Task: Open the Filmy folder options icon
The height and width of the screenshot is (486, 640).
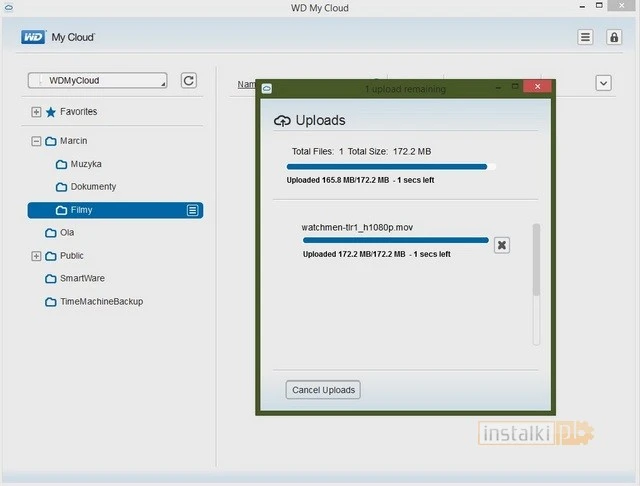Action: coord(193,210)
